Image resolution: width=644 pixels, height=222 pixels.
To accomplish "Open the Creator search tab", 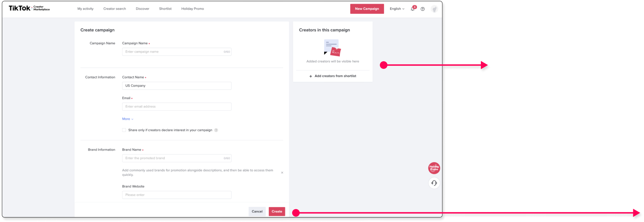I will (114, 9).
